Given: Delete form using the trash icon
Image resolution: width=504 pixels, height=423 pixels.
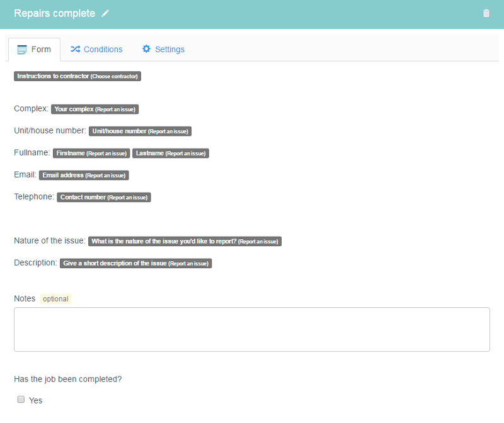Looking at the screenshot, I should (486, 13).
